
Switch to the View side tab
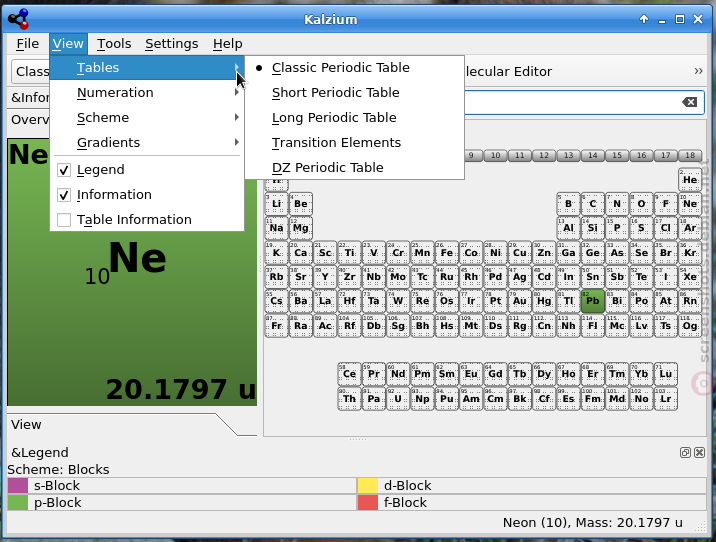(x=26, y=425)
